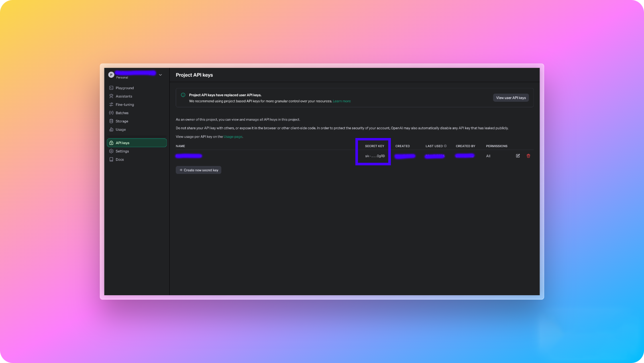This screenshot has width=644, height=363.
Task: Click the sk-...OgRD secret key value
Action: [x=375, y=156]
